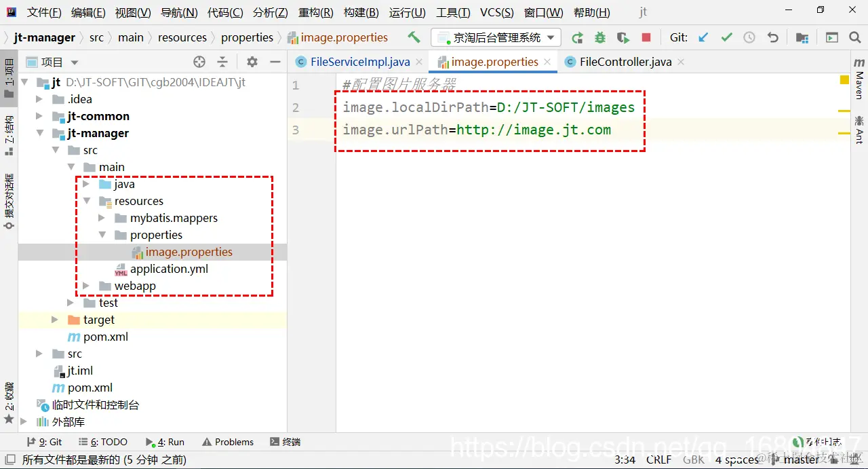Click the resources breadcrumb in navigation bar

click(182, 37)
